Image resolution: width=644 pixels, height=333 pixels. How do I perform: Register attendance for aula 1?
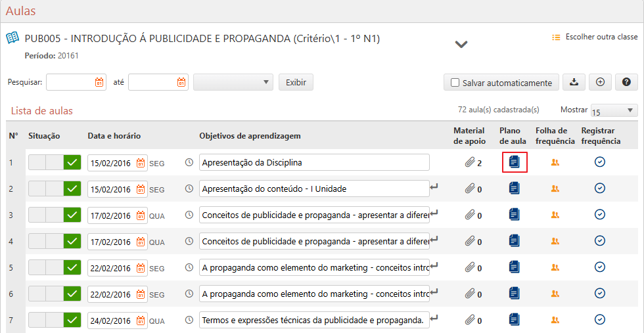[x=600, y=162]
